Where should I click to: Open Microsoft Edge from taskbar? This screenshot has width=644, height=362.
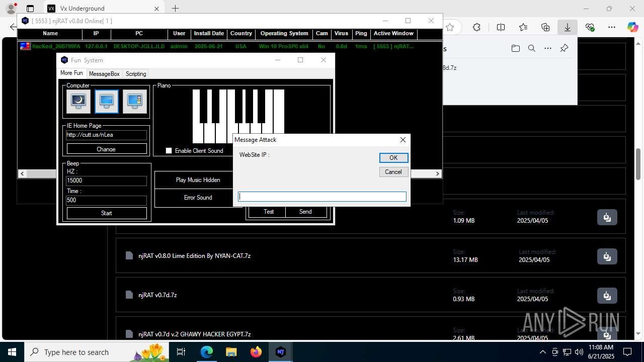click(207, 352)
